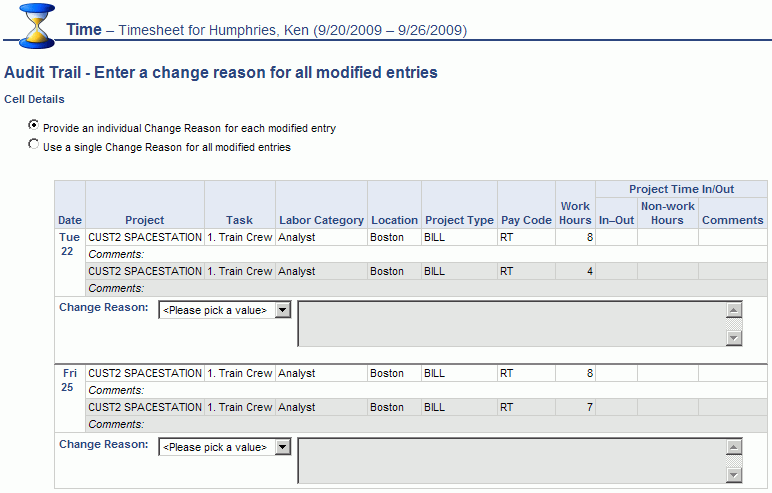Click the Non-work Hours column header

(x=667, y=213)
